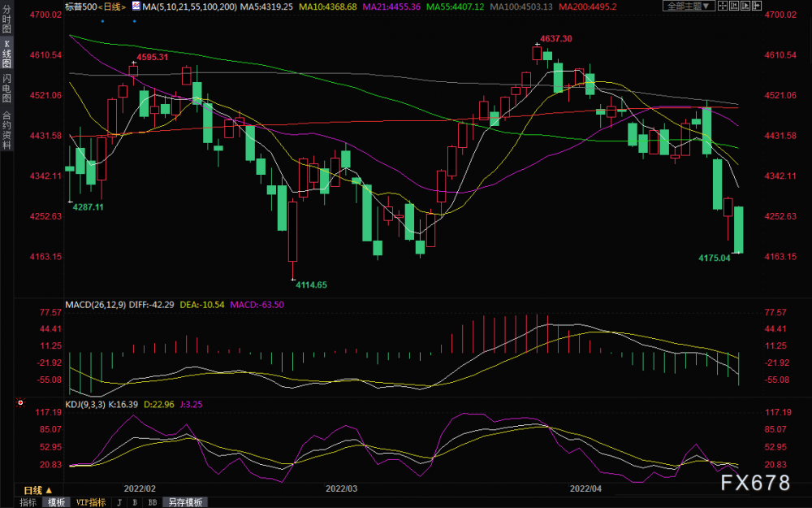Viewport: 812px width, 508px height.
Task: Open the 全部主题 dropdown
Action: coord(689,6)
